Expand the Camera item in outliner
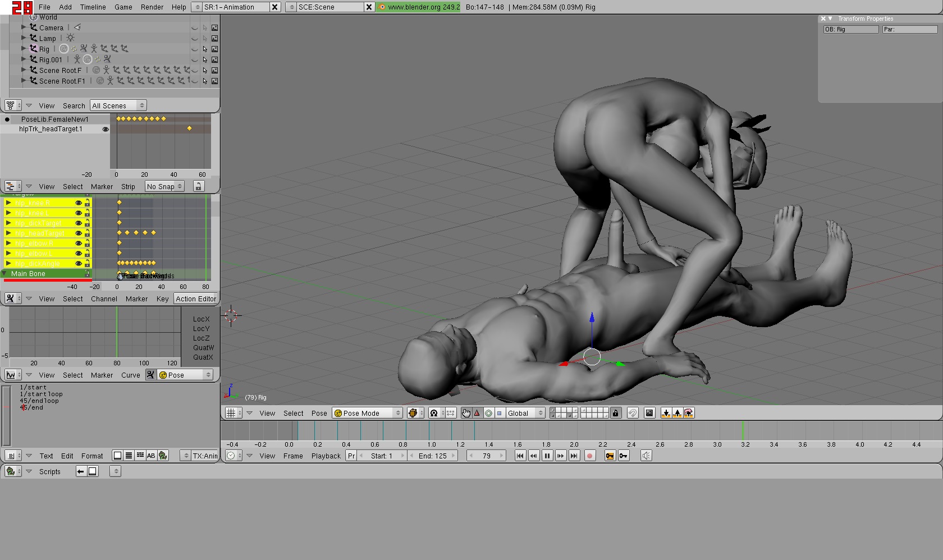Viewport: 943px width, 560px height. coord(24,27)
